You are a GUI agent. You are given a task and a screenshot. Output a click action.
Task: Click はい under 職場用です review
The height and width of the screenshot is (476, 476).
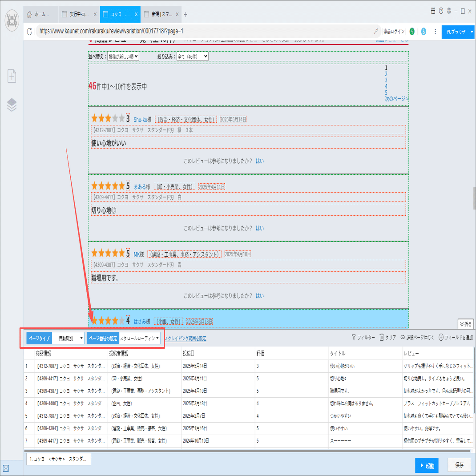pos(260,296)
